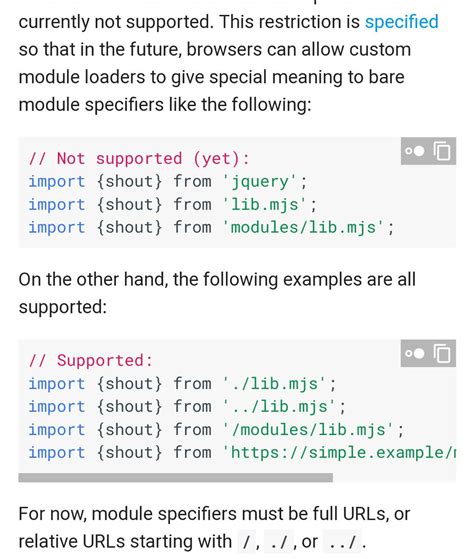This screenshot has height=559, width=474.
Task: Click the '../lib.mjs' import string
Action: coord(279,407)
